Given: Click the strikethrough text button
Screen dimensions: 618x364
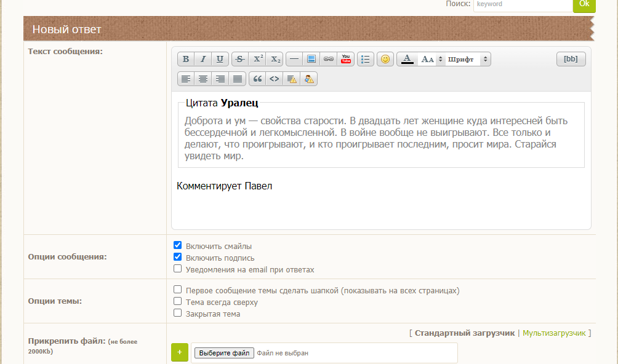Looking at the screenshot, I should click(240, 59).
